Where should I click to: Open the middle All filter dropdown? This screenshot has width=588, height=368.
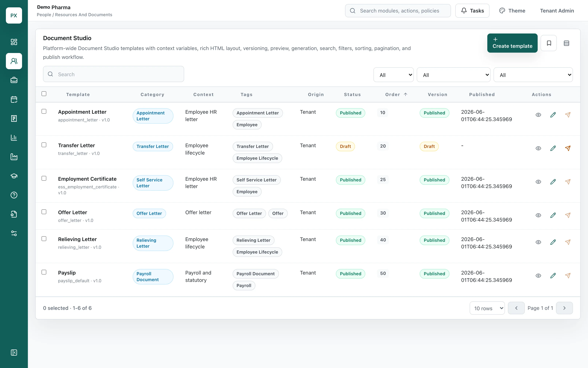coord(453,75)
